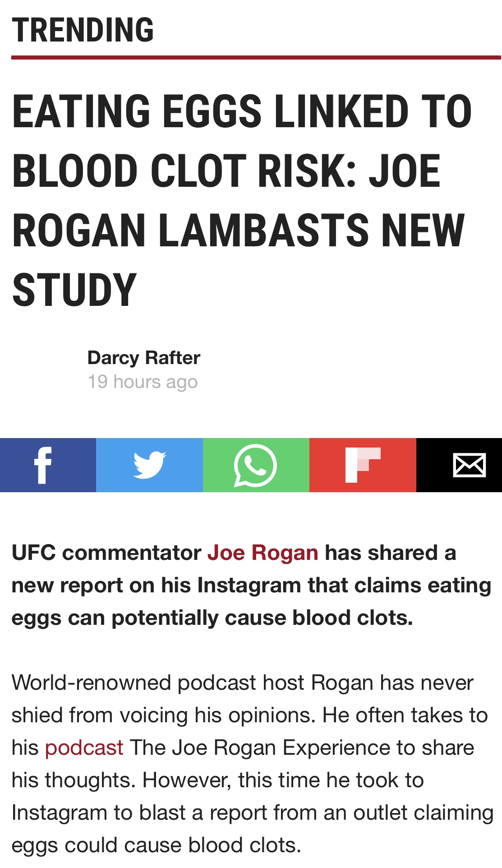Open the Joe Rogan link
Viewport: 502px width, 868px height.
tap(263, 553)
